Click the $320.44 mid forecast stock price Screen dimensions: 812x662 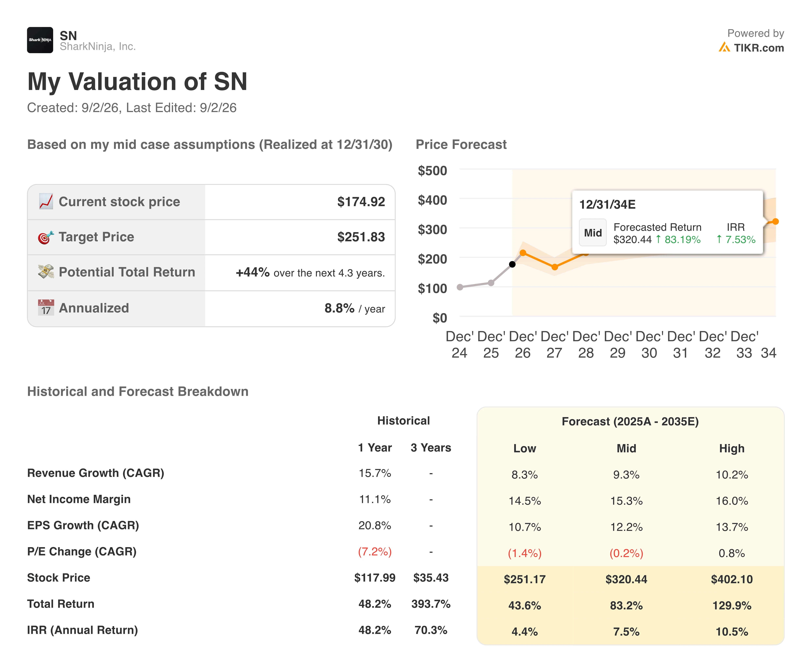tap(626, 579)
